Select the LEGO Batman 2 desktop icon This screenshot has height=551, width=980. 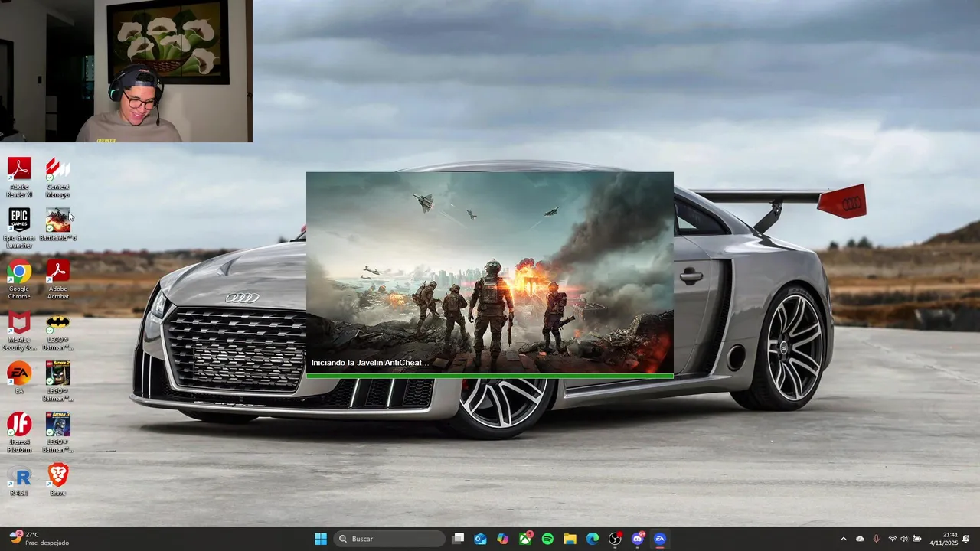[58, 382]
